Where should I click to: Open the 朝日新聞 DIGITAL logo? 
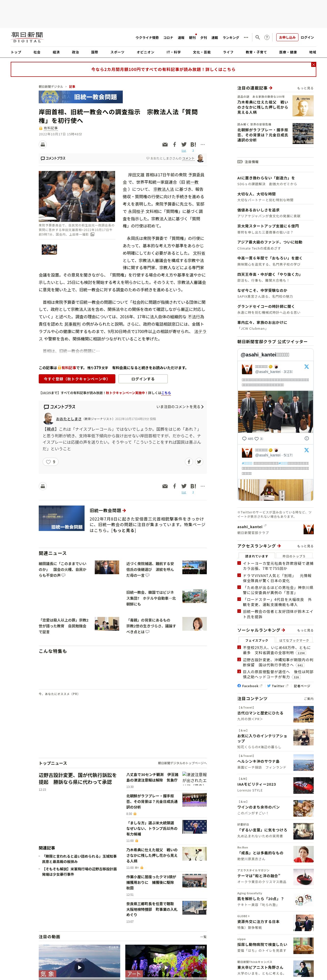click(x=27, y=37)
